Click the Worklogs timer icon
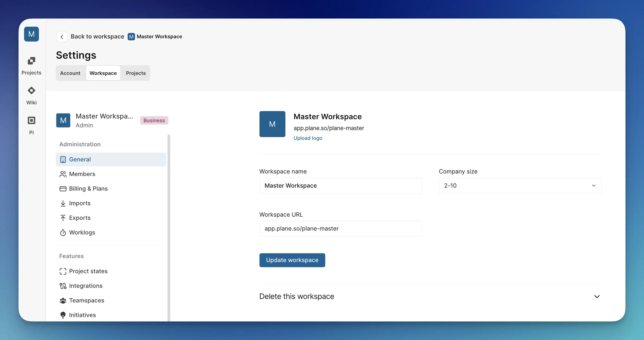The height and width of the screenshot is (340, 644). [x=63, y=233]
